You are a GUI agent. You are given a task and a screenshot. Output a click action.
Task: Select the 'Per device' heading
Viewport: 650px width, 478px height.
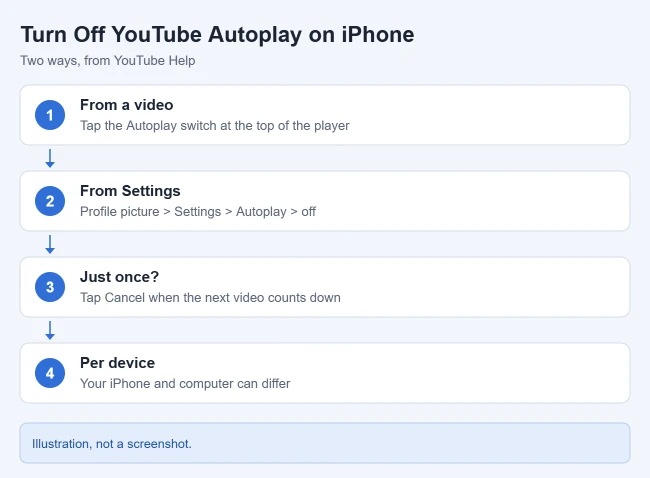(x=117, y=363)
